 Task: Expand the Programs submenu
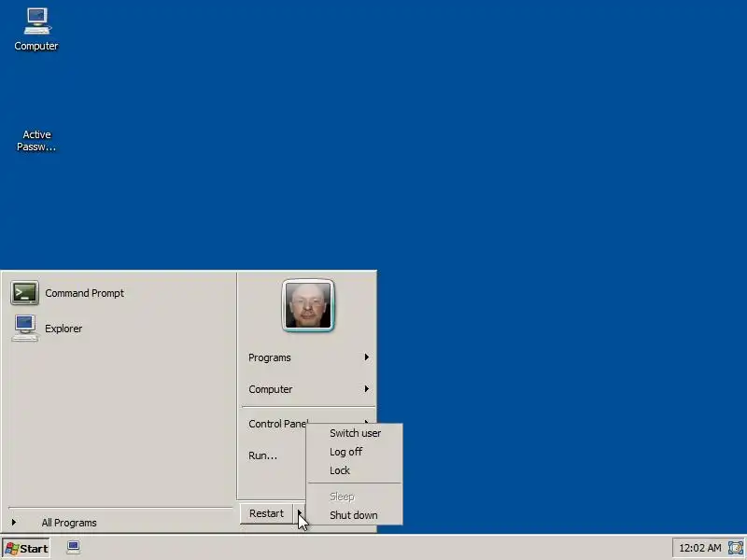308,357
